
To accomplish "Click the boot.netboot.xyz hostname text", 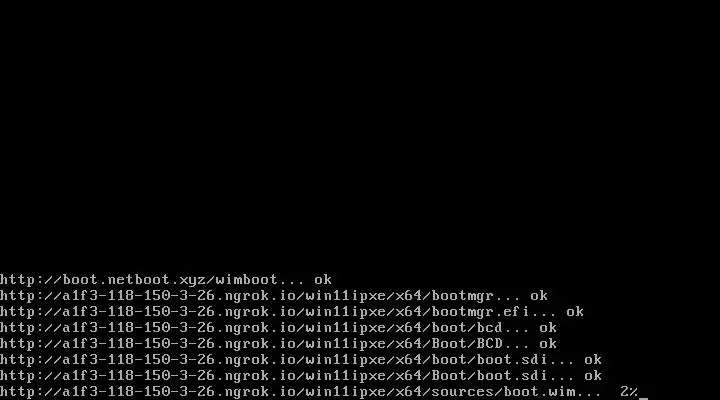I will coord(134,280).
